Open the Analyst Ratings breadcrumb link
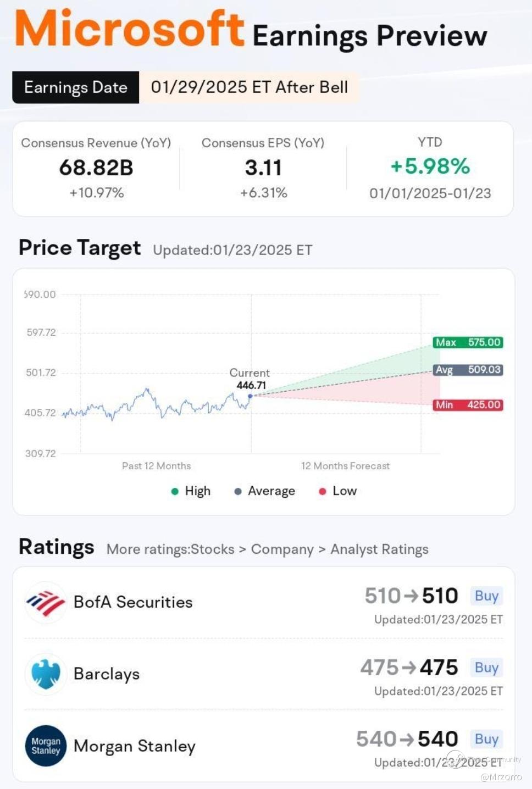Viewport: 532px width, 789px height. (x=379, y=549)
